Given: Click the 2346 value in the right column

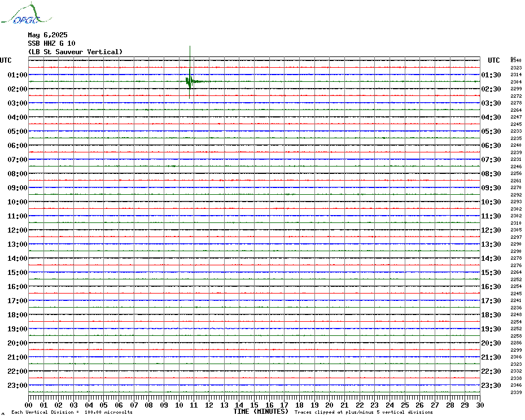Looking at the screenshot, I should (516, 385).
